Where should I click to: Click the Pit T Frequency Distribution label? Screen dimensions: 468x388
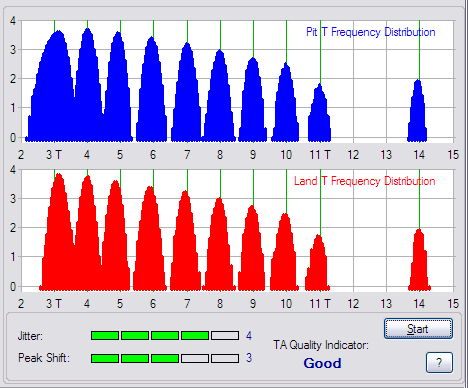[x=371, y=32]
